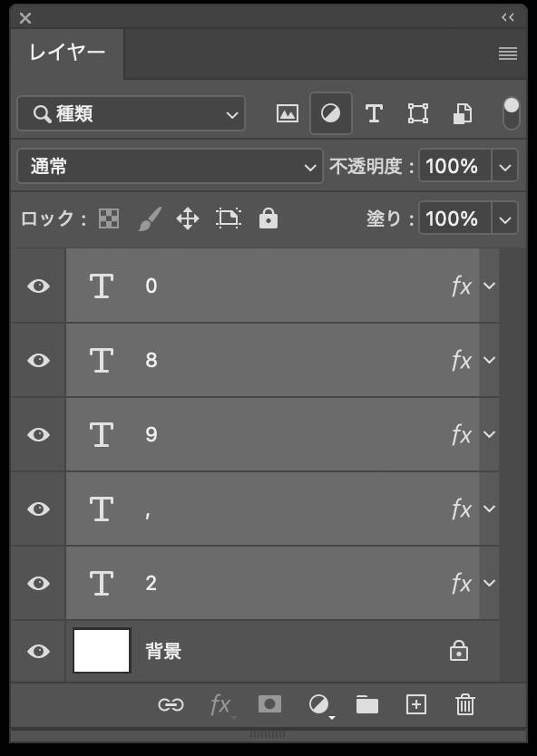Open the new fill or adjustment layer menu

(317, 704)
